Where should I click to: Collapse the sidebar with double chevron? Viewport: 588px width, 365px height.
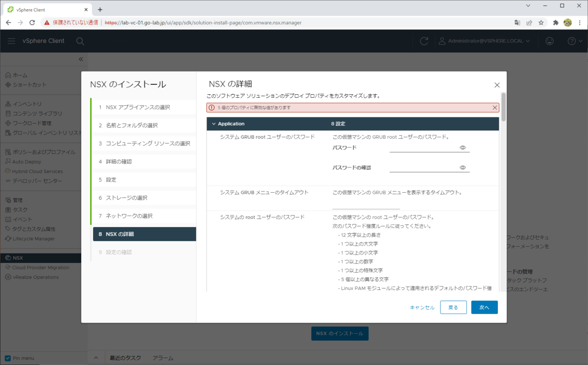pos(81,59)
